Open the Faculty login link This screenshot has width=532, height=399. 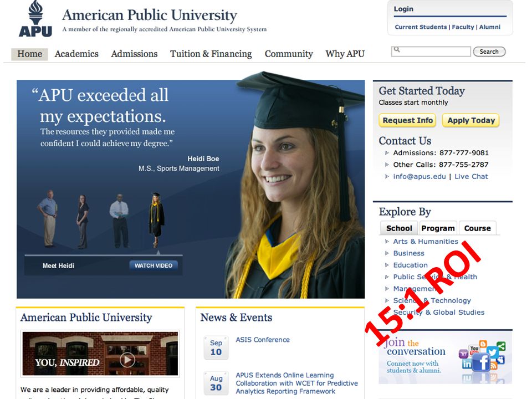(x=463, y=27)
